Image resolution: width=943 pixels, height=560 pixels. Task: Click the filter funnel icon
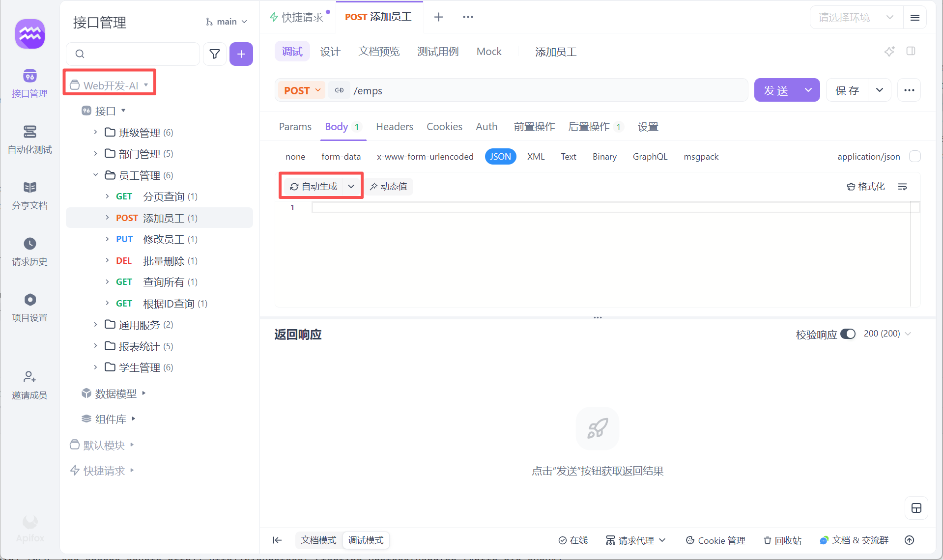(x=215, y=54)
